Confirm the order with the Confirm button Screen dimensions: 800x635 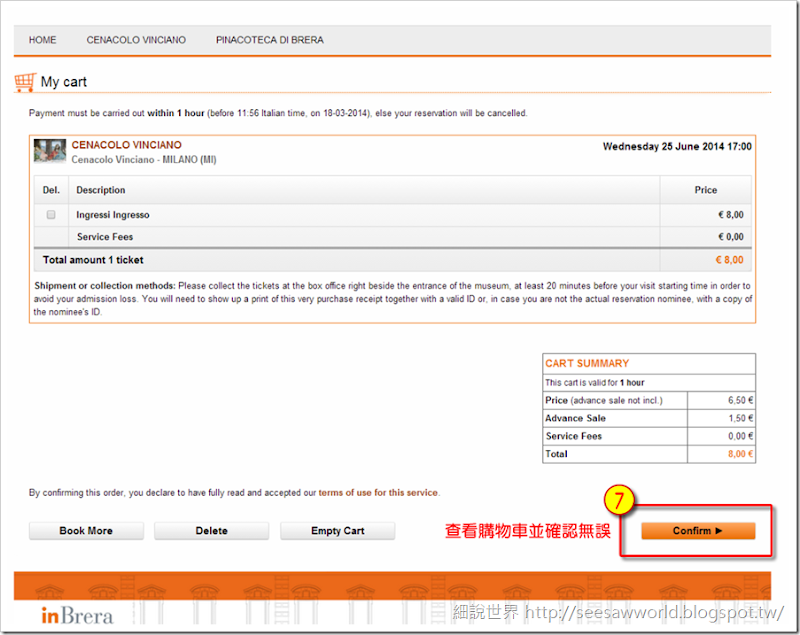[x=698, y=530]
